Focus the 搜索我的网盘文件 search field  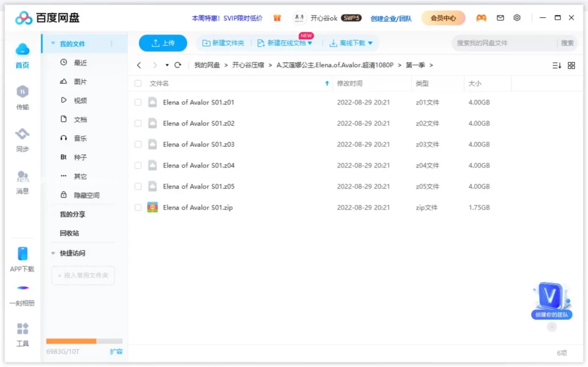[x=505, y=43]
